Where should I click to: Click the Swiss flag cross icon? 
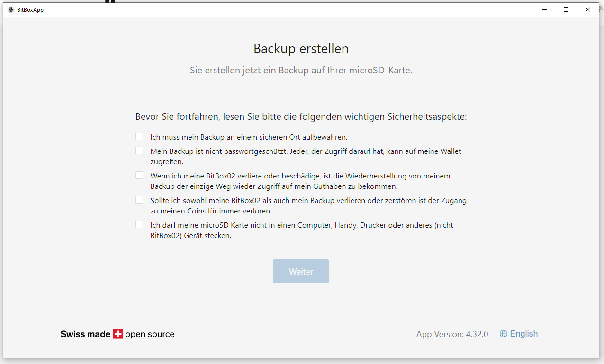(118, 334)
